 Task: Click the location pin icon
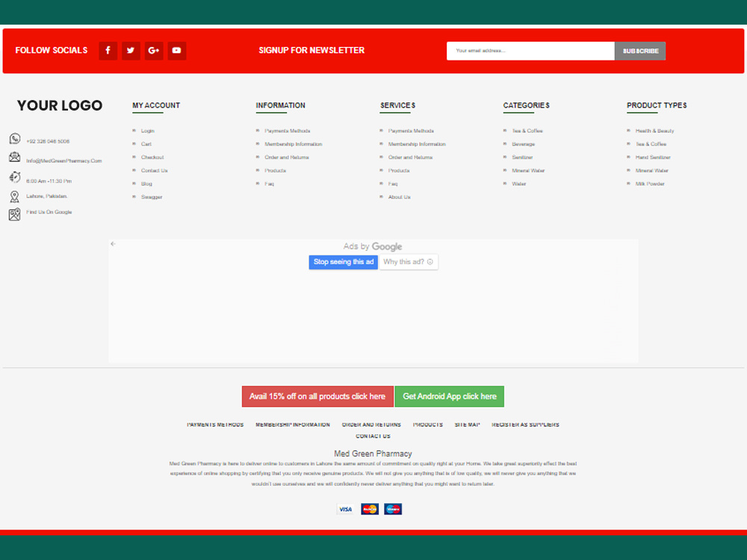click(15, 196)
